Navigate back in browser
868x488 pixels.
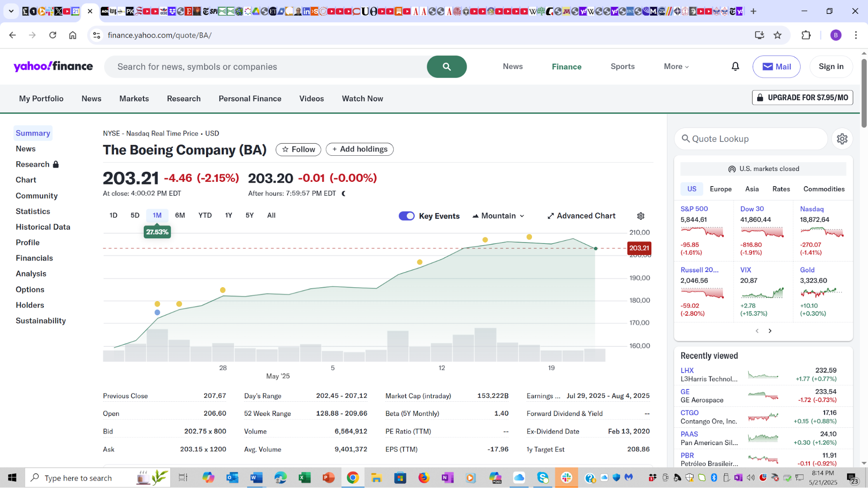tap(12, 35)
